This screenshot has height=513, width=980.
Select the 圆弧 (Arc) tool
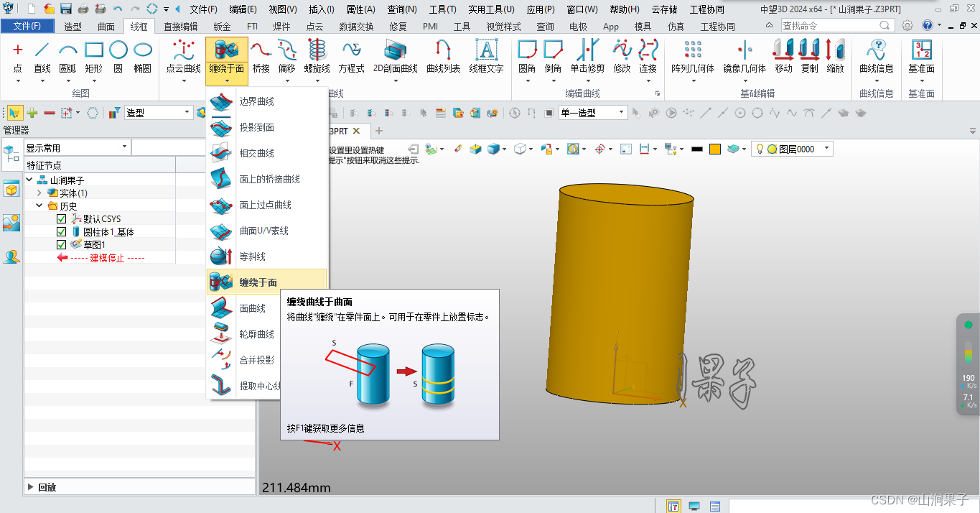[67, 57]
